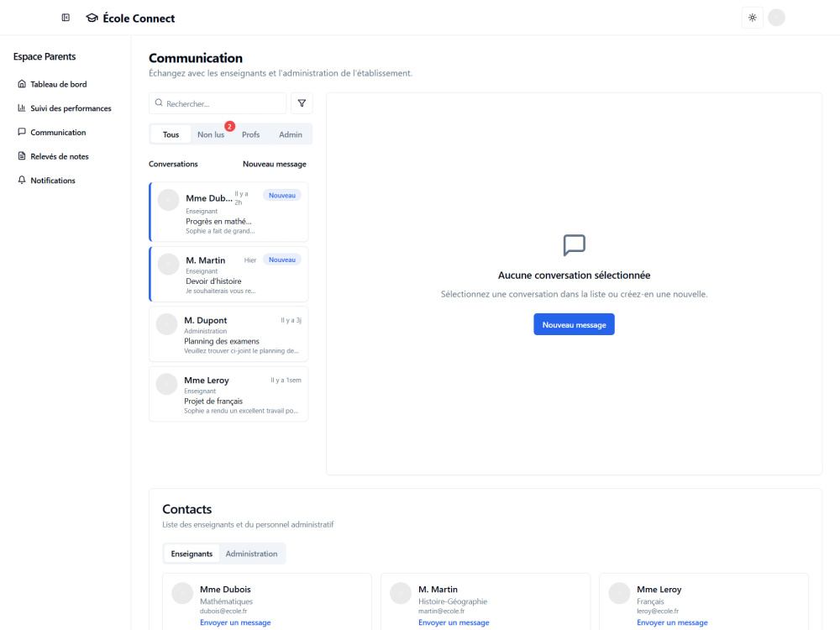Click the Tableau de bord home icon
The width and height of the screenshot is (840, 630).
click(22, 83)
